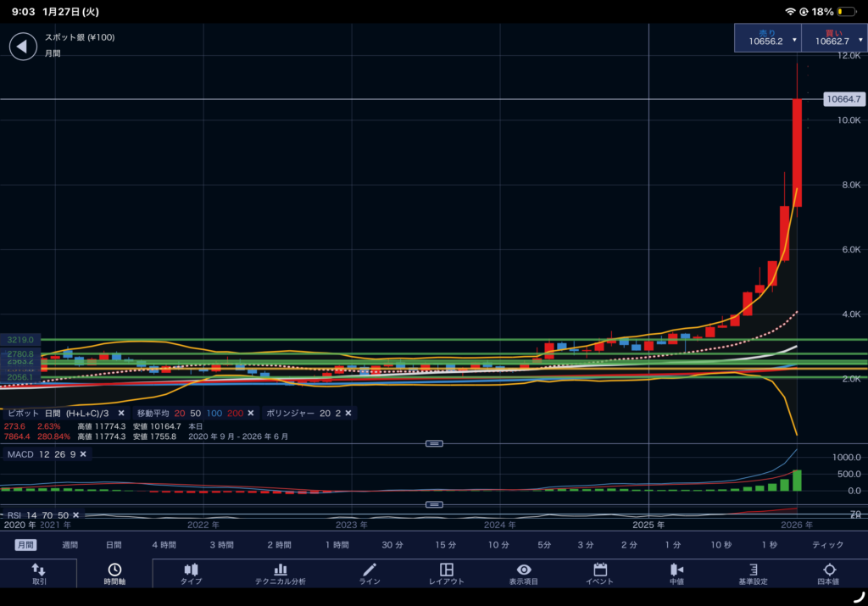Screen dimensions: 868x606
Task: Toggle 表示項目 eye visibility options
Action: click(x=524, y=574)
